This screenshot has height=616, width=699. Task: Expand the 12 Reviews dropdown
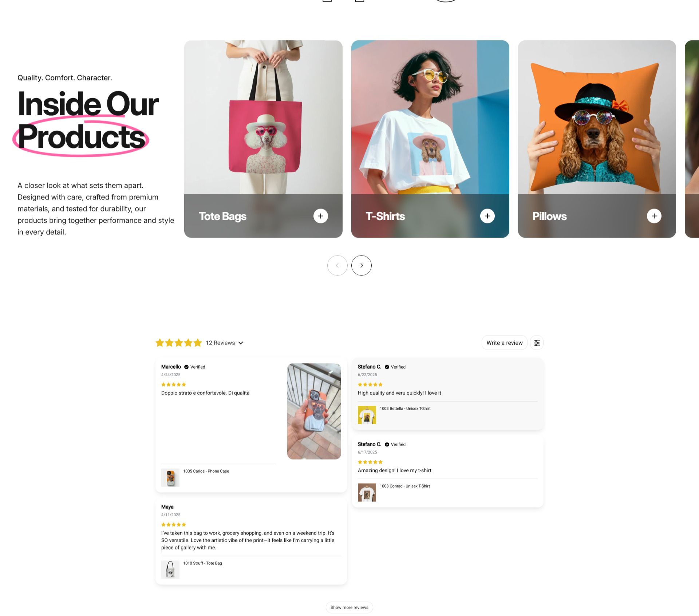point(224,343)
